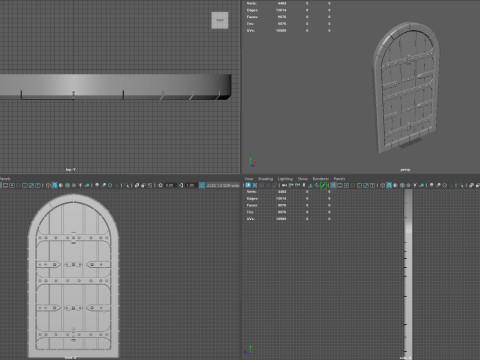Toggle Safe Title in side panel toolbar
This screenshot has width=480, height=360.
[372, 185]
